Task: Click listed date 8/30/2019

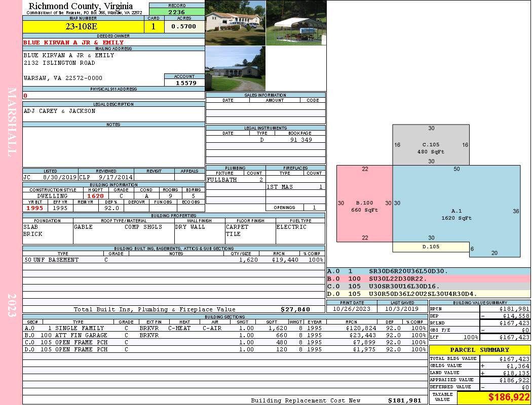Action: coord(60,177)
